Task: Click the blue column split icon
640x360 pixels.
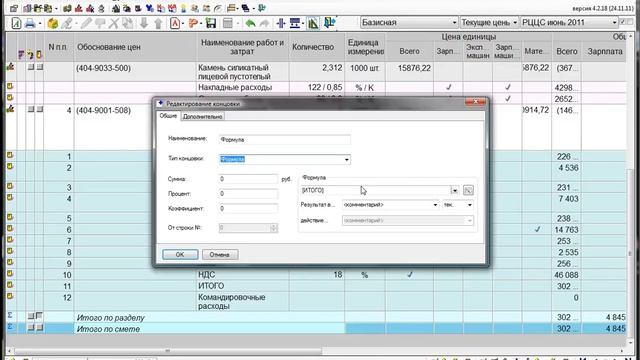Action: point(280,23)
